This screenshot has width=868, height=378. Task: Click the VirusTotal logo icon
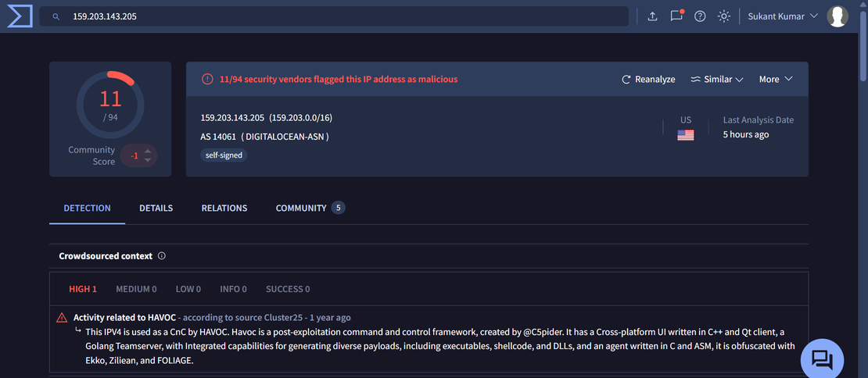20,16
